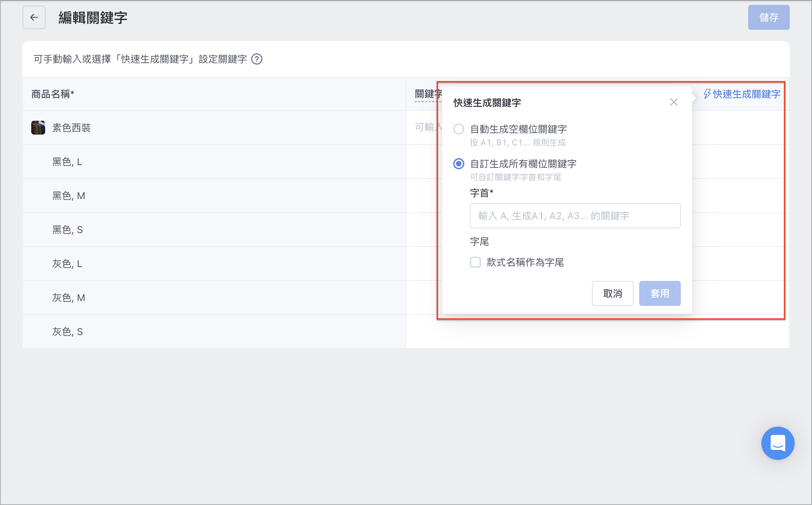Click the 商品名稱* column header
The height and width of the screenshot is (505, 812).
coord(53,94)
